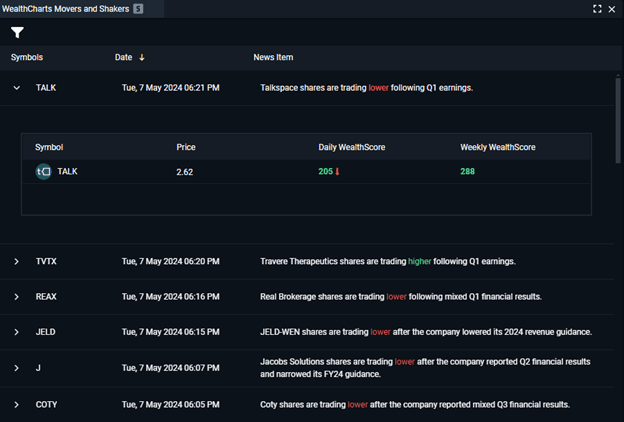Collapse the TALK row

point(16,88)
